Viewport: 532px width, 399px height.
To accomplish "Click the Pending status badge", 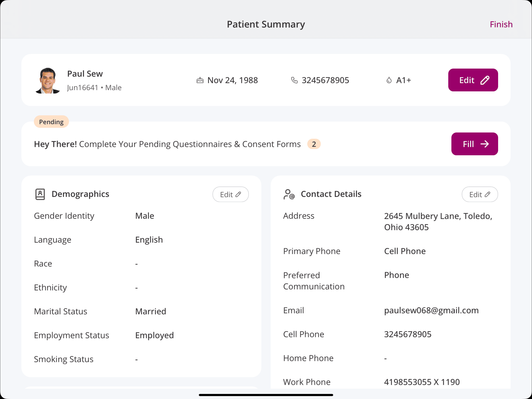I will (x=51, y=122).
